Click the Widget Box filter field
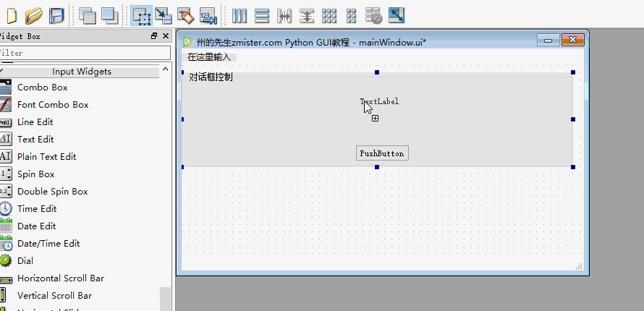644x311 pixels. (84, 53)
